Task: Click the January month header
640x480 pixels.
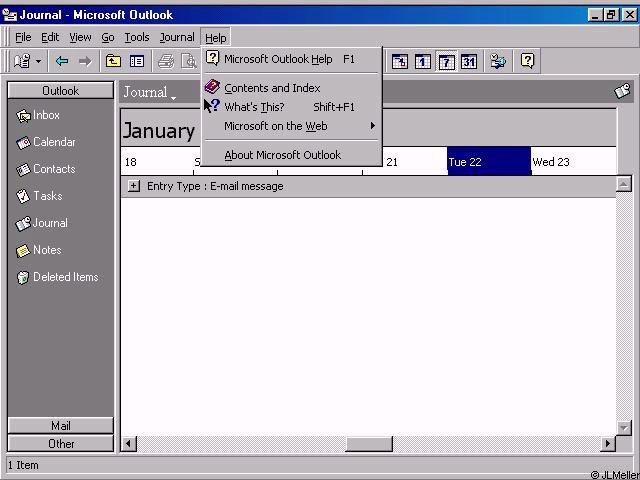Action: coord(159,131)
